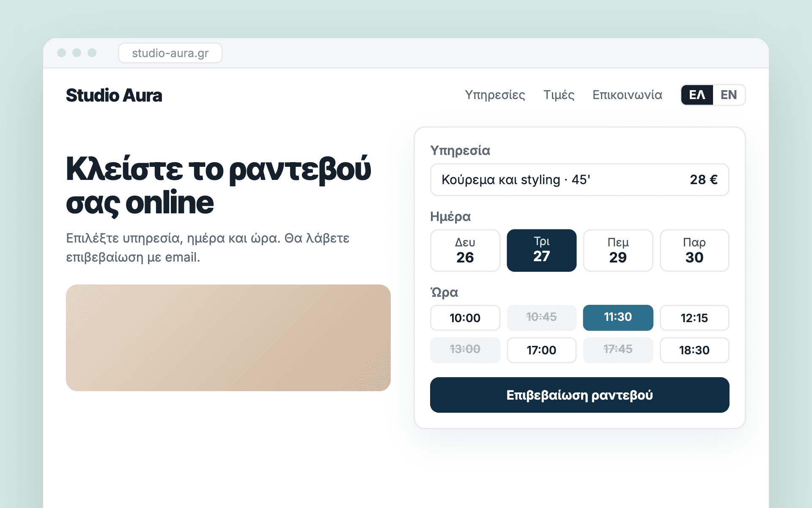Pick the 12:15 time slot

pyautogui.click(x=694, y=317)
